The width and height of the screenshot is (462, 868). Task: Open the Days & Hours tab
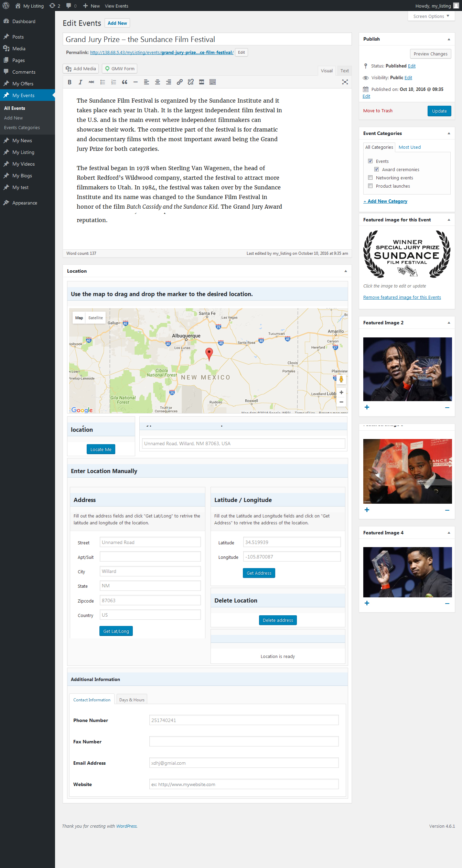coord(132,700)
